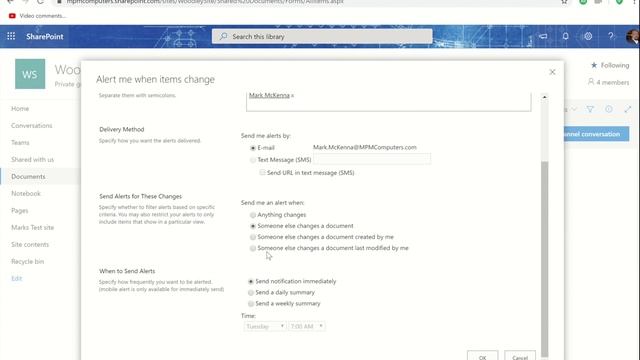
Task: Select Anything changes option
Action: (253, 215)
